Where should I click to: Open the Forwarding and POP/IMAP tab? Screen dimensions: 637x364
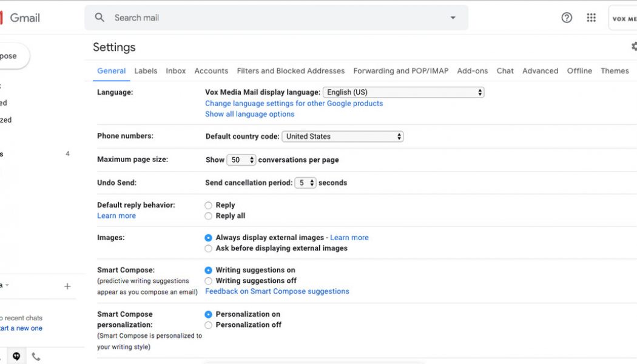point(400,71)
